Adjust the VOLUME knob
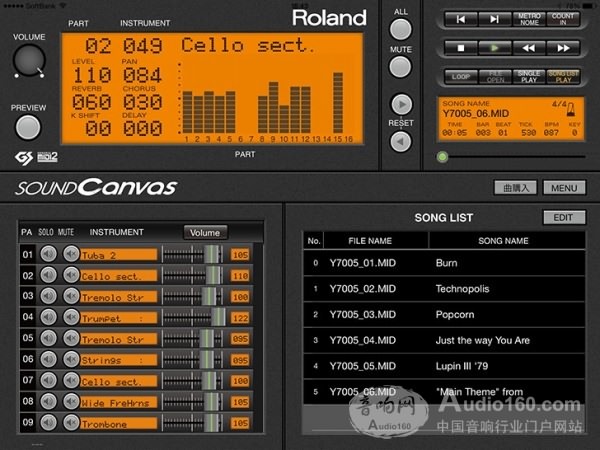Image resolution: width=600 pixels, height=450 pixels. tap(29, 60)
